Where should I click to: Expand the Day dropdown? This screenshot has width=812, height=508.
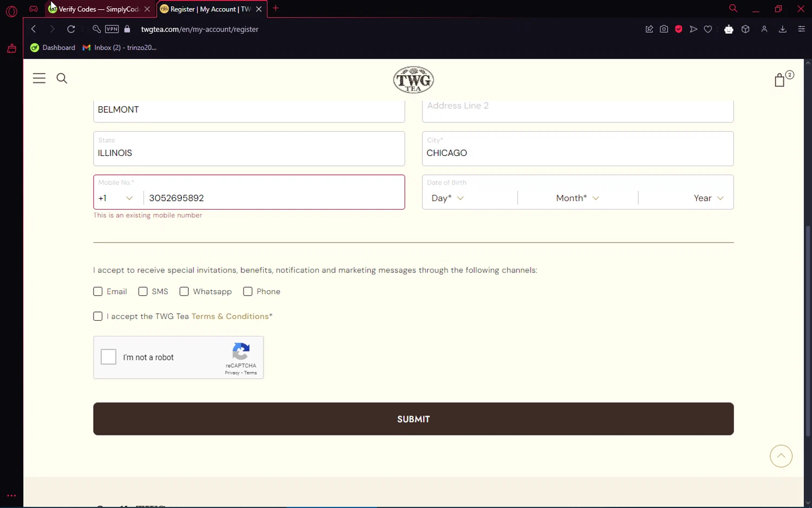point(448,198)
